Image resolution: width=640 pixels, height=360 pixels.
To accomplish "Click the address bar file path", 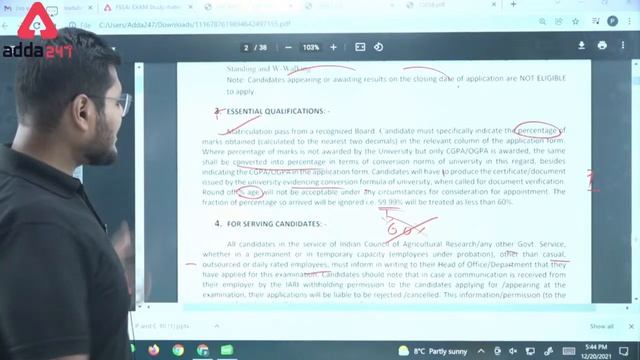I will click(195, 24).
